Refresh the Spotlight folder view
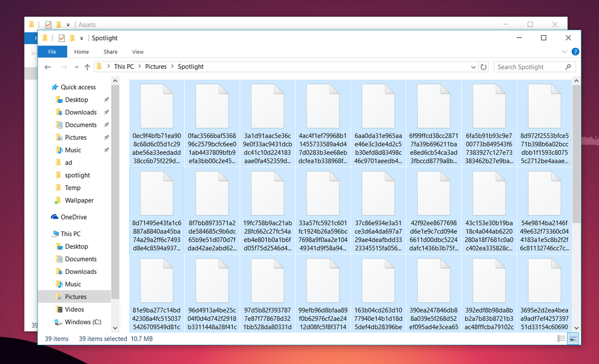Screen dimensions: 599x364 coord(484,67)
